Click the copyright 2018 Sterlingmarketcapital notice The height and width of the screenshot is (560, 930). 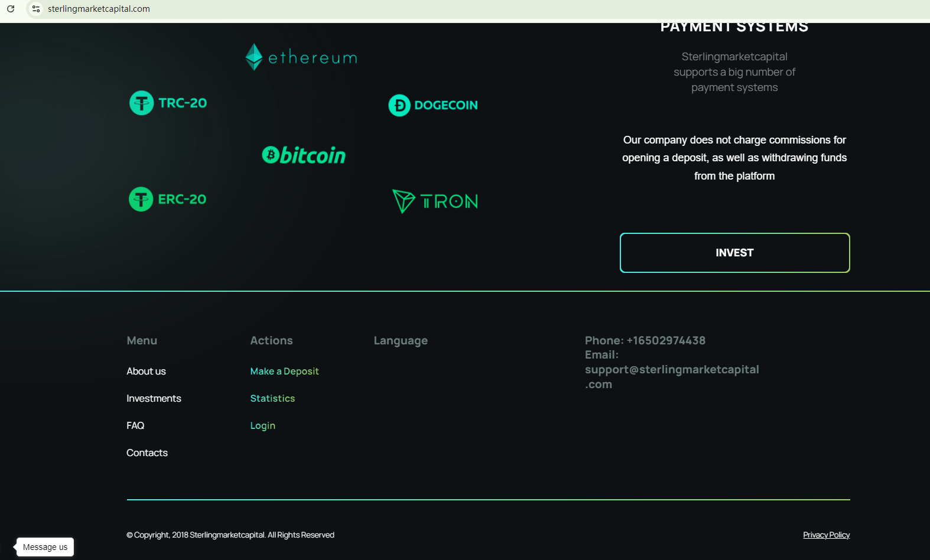coord(230,535)
